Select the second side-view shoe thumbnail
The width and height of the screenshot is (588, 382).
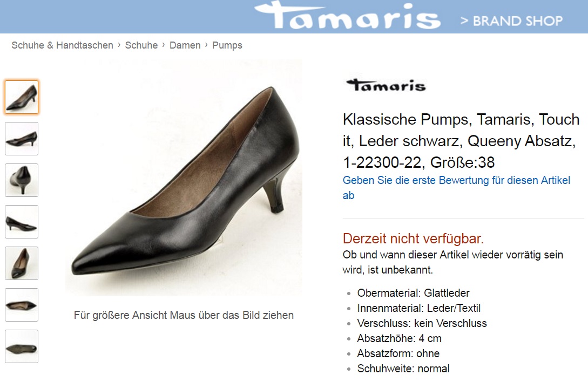point(22,139)
